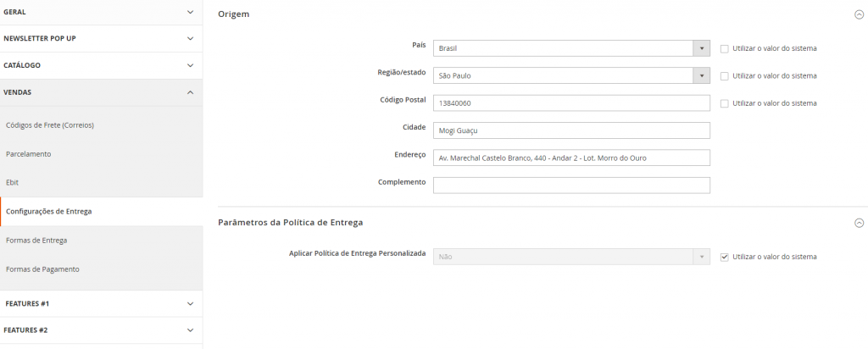The image size is (868, 349).
Task: Expand NEWSLETTER POP UP chevron
Action: tap(191, 39)
